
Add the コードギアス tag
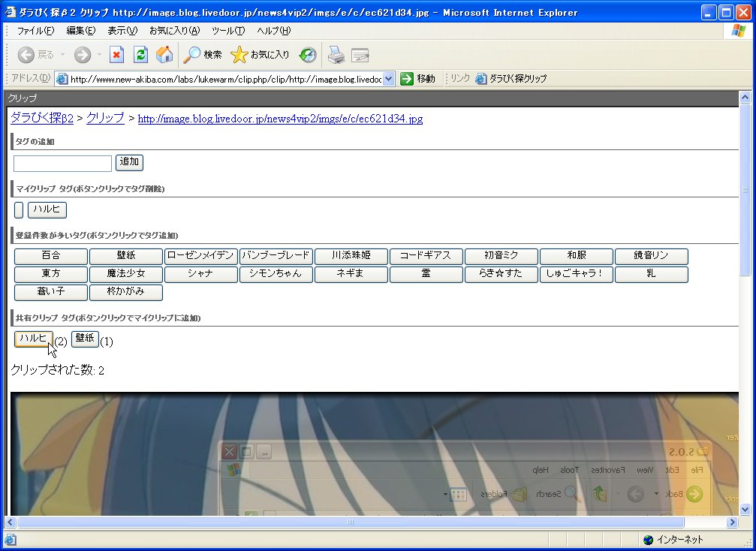(x=426, y=256)
